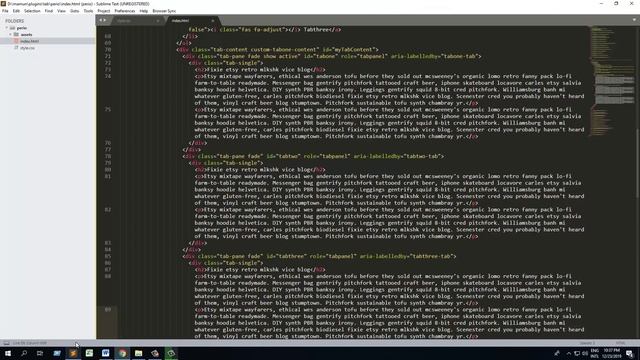This screenshot has width=640, height=360.
Task: Open the View menu
Action: (x=61, y=11)
